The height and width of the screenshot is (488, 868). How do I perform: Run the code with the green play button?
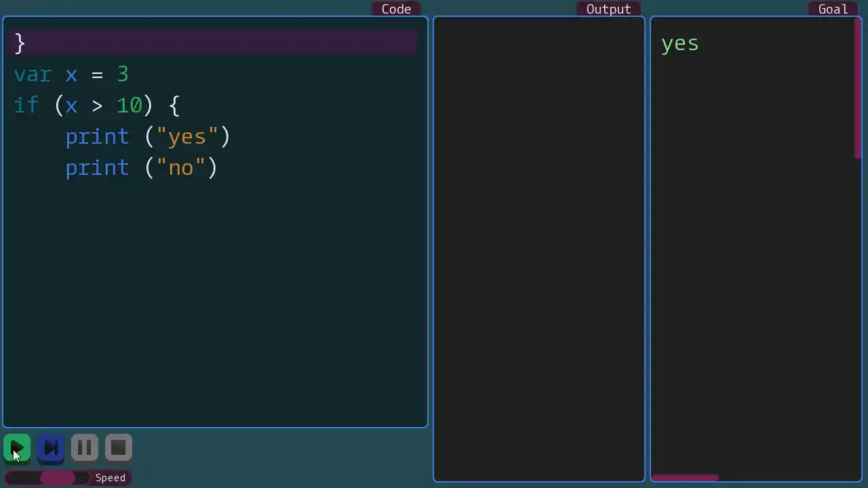click(17, 448)
